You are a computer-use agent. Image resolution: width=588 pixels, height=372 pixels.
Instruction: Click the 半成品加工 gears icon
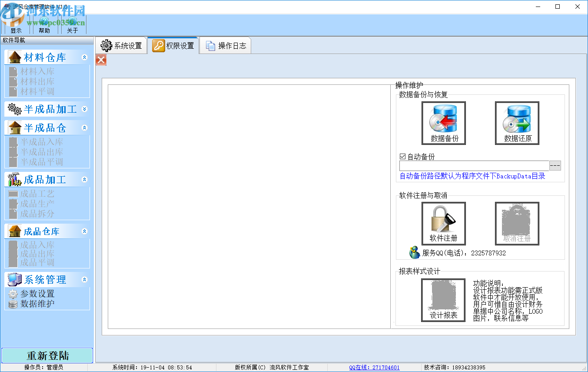[x=15, y=109]
